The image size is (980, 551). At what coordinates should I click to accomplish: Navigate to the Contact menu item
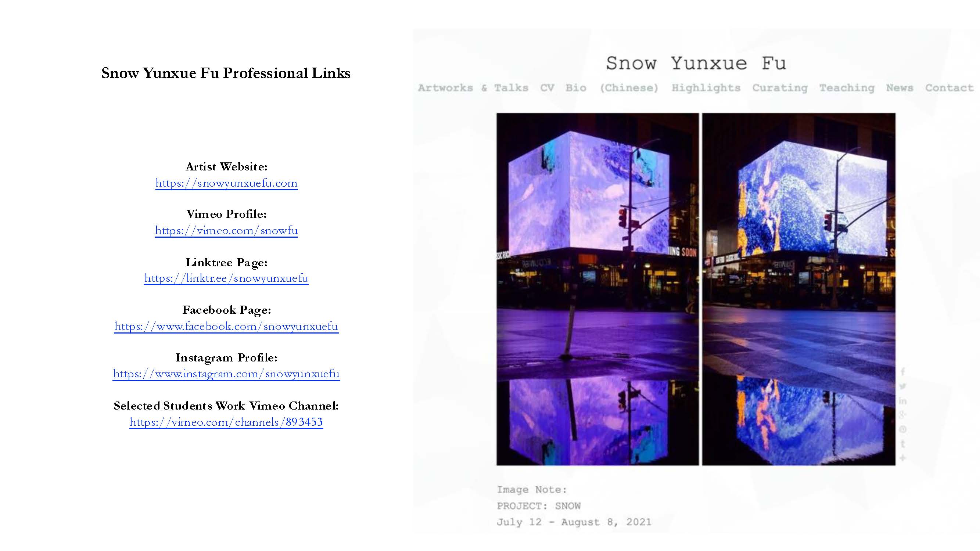coord(949,88)
